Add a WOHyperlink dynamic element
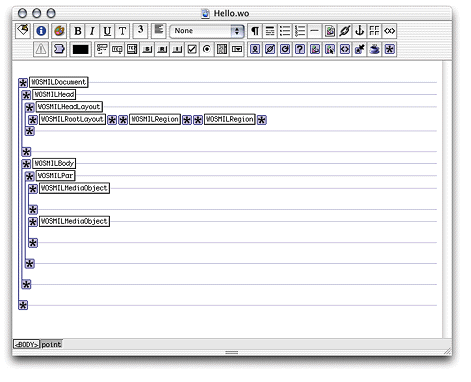The width and height of the screenshot is (471, 382). point(270,49)
